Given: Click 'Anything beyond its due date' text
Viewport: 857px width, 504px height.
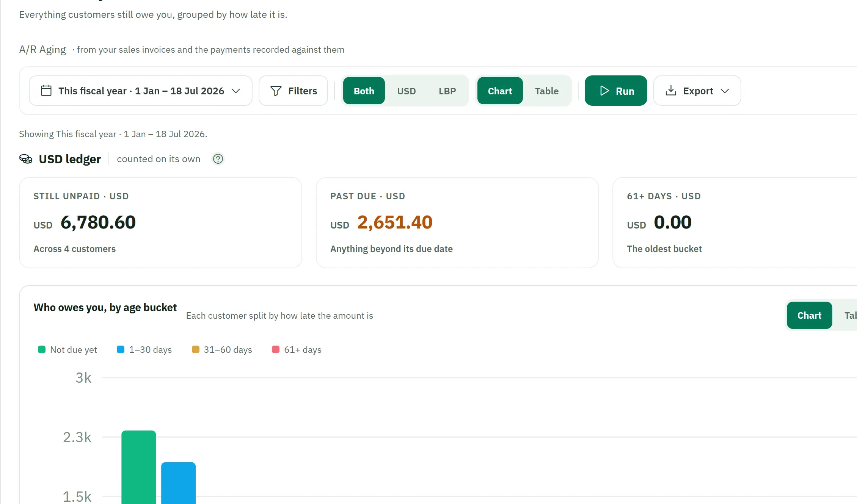Looking at the screenshot, I should 391,249.
